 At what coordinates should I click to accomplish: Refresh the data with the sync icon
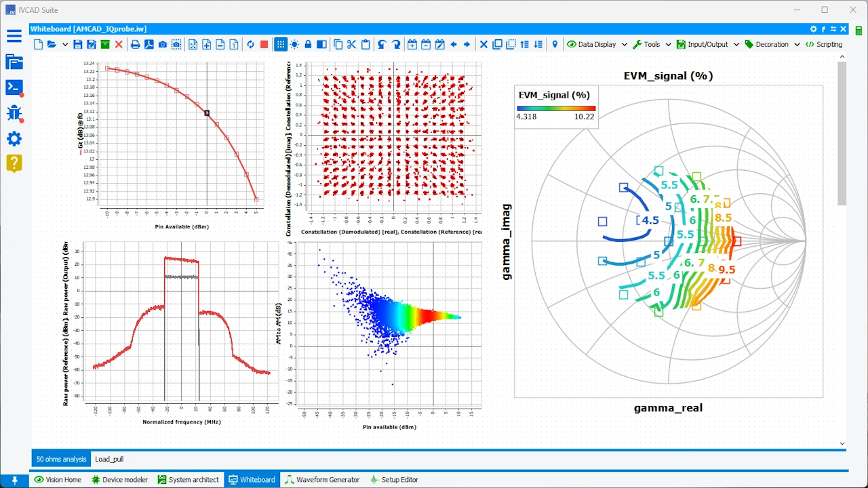tap(250, 44)
